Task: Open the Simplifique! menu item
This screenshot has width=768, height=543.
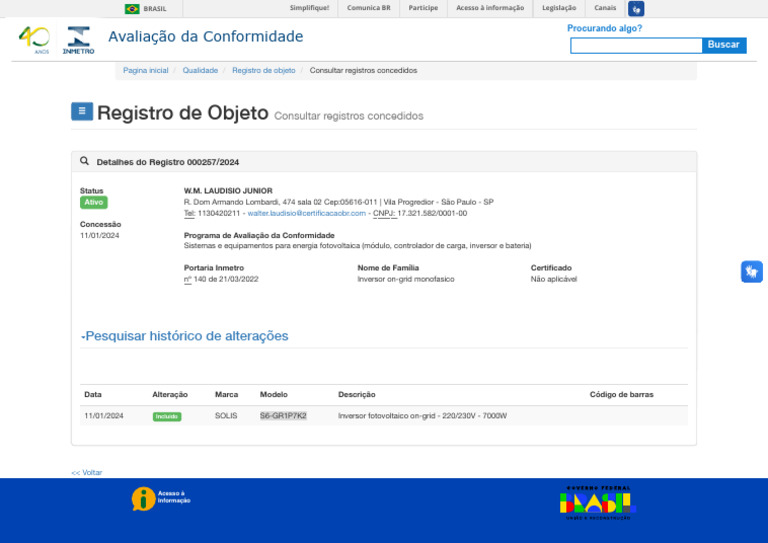Action: coord(309,8)
